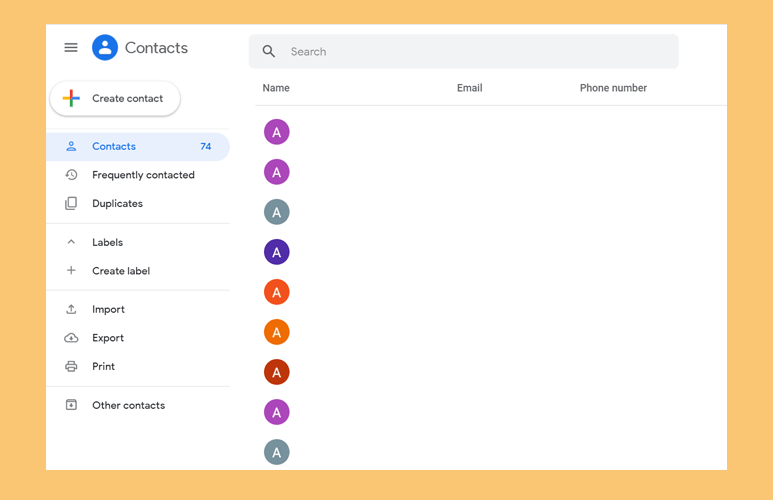The width and height of the screenshot is (773, 500).
Task: Click the Print printer icon
Action: pyautogui.click(x=71, y=366)
